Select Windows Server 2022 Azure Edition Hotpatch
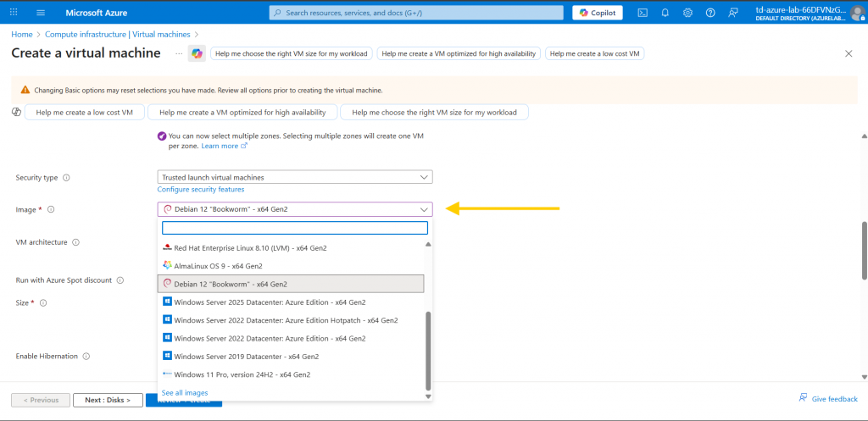This screenshot has width=868, height=421. click(x=291, y=320)
